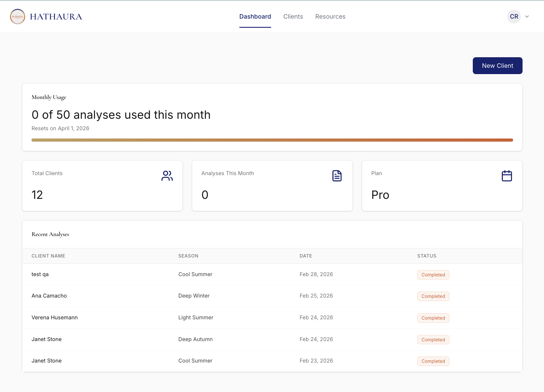The image size is (544, 392).
Task: Click the monthly usage progress bar
Action: click(x=272, y=140)
